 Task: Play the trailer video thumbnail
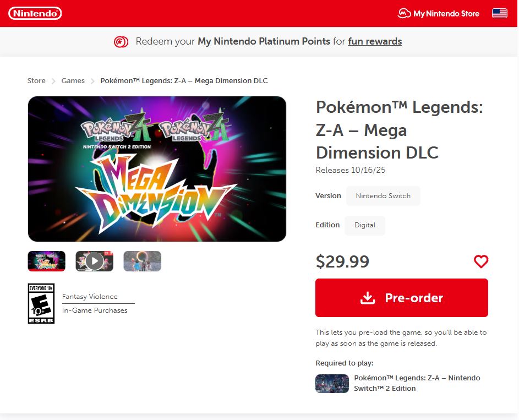[x=94, y=261]
